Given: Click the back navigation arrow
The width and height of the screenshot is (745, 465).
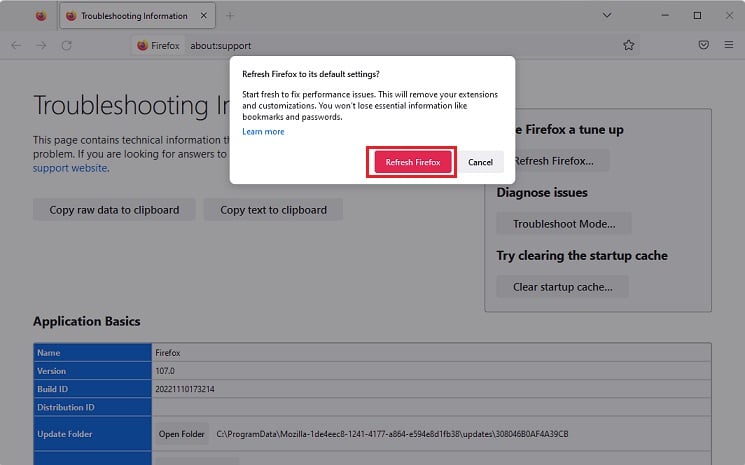Looking at the screenshot, I should [16, 45].
